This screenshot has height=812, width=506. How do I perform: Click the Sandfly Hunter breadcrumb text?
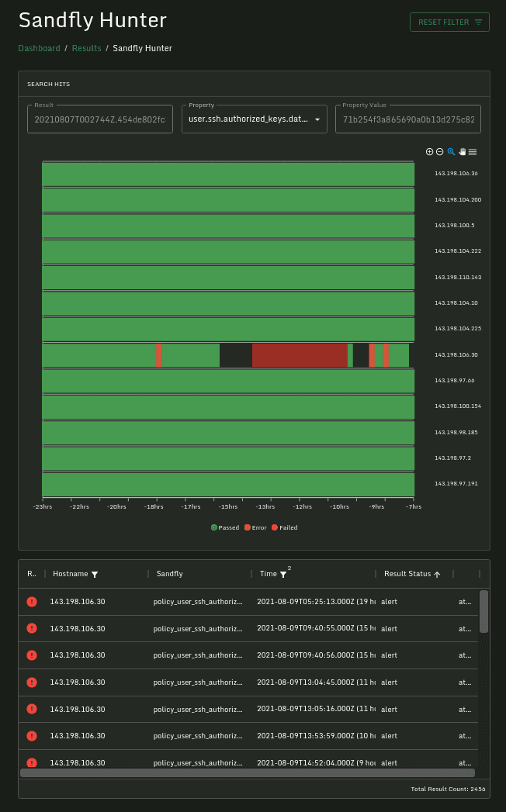point(143,48)
